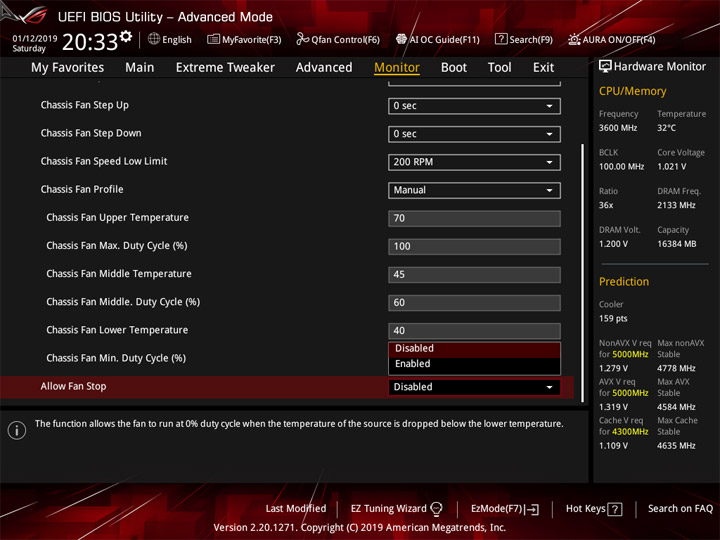Switch to My Favorites tab
This screenshot has height=540, width=720.
click(x=68, y=68)
